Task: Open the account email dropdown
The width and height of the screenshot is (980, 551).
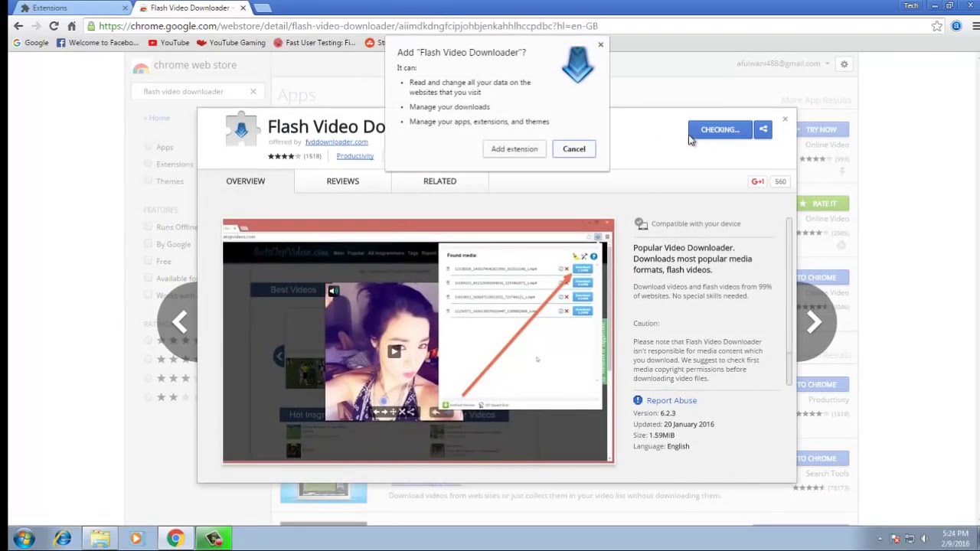Action: (x=783, y=64)
